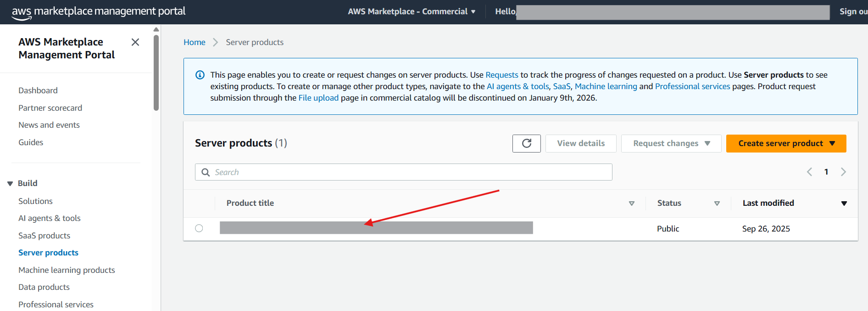Click the Home breadcrumb link
This screenshot has height=311, width=868.
[195, 42]
